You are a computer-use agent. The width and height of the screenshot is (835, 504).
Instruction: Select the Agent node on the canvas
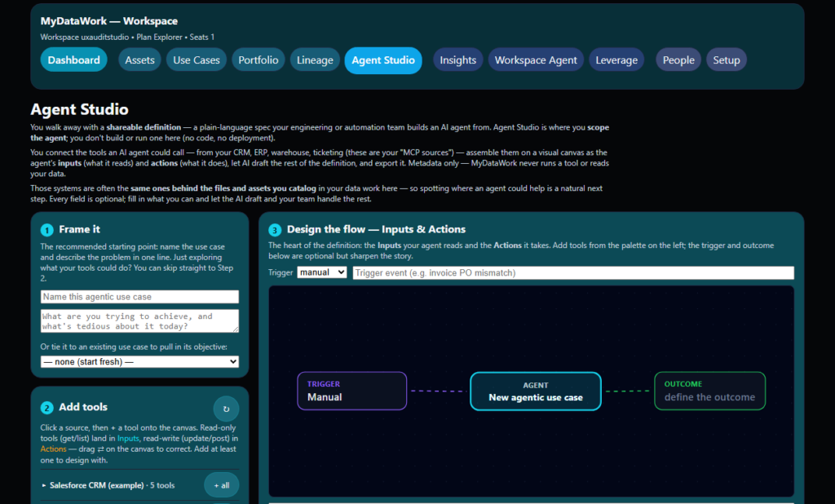pos(536,391)
